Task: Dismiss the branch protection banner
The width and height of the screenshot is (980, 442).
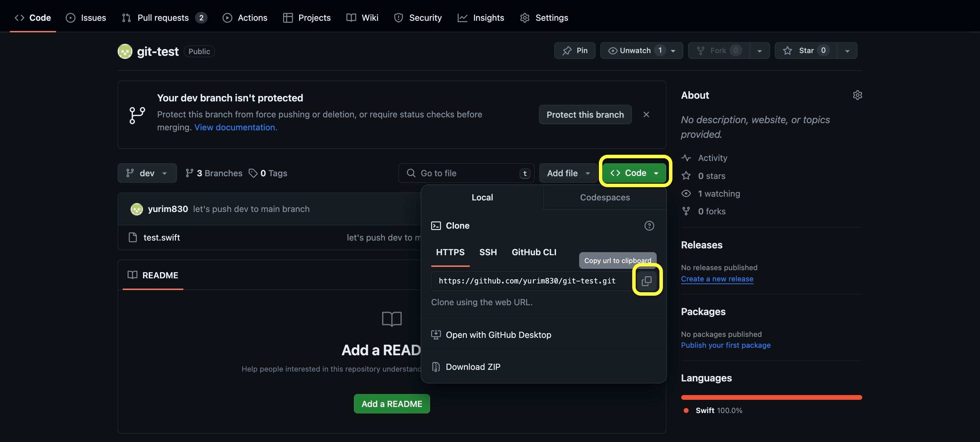Action: point(646,114)
